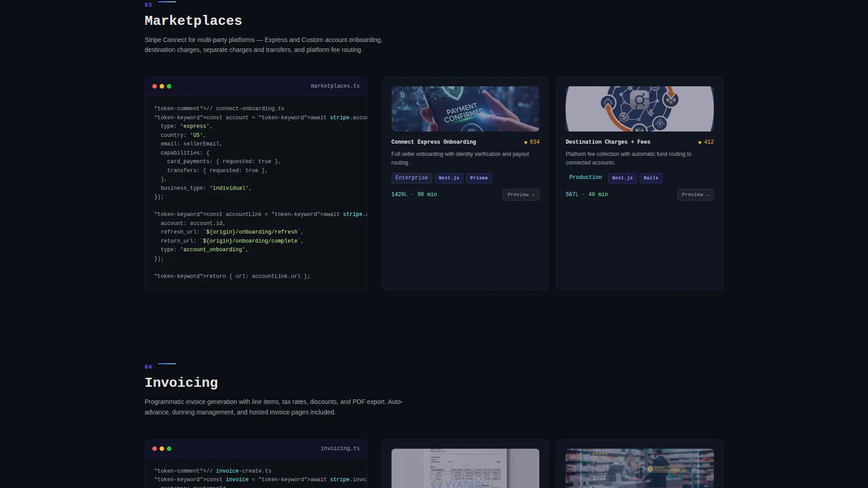868x488 pixels.
Task: Click the red dot in marketplaces.ts window
Action: (155, 86)
